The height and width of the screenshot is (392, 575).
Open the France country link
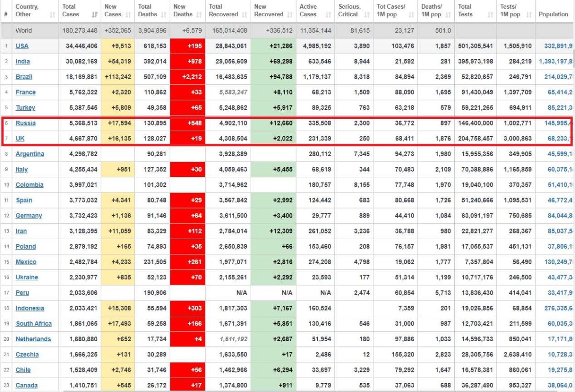[25, 92]
